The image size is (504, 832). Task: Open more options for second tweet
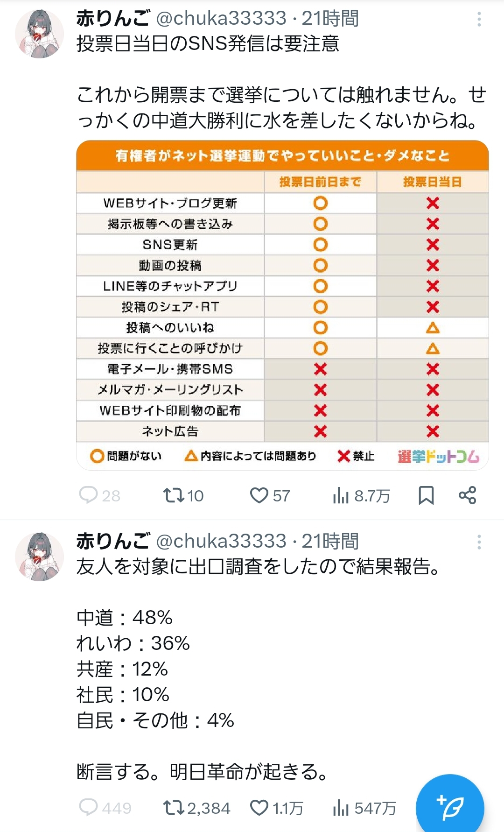click(x=479, y=542)
